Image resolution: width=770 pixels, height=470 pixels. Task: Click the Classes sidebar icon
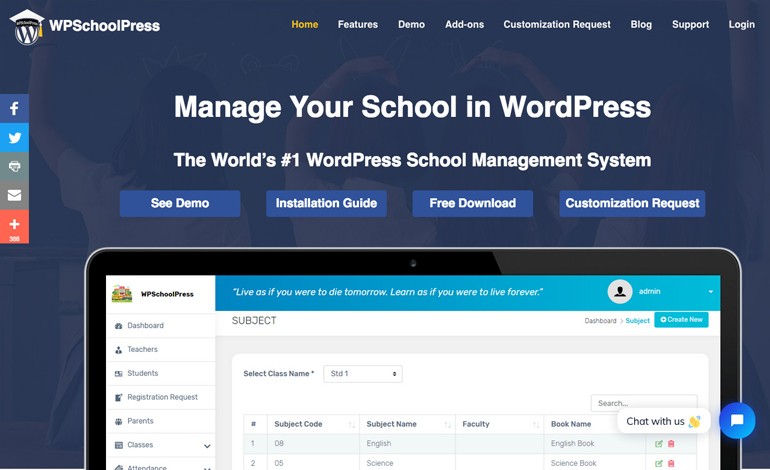point(118,445)
